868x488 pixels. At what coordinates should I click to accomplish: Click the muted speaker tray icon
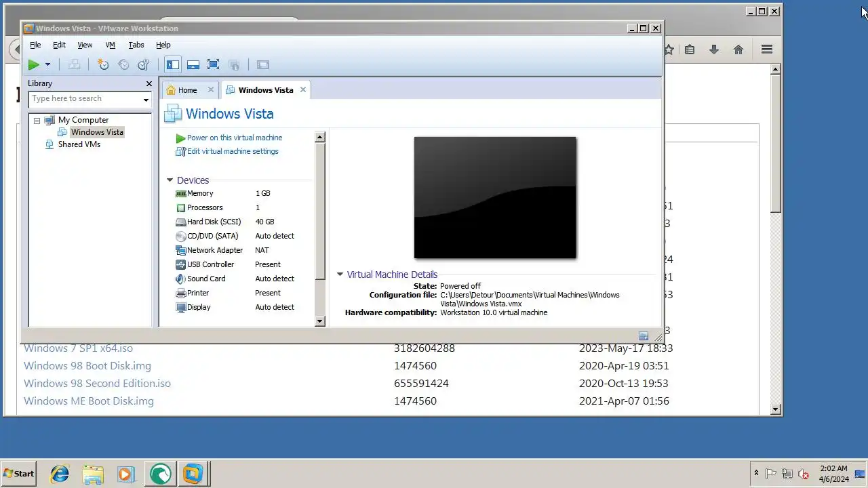click(x=804, y=474)
